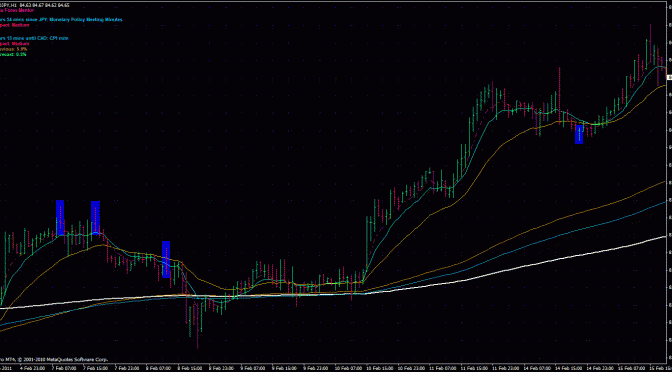This screenshot has height=372, width=672.
Task: Click the "7 Feb 23:00" time axis label
Action: coord(126,368)
